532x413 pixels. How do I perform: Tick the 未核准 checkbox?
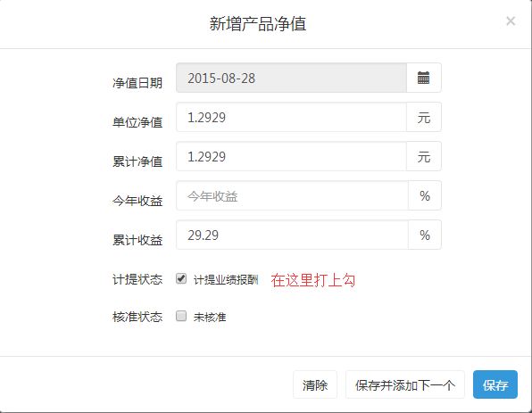click(x=181, y=316)
